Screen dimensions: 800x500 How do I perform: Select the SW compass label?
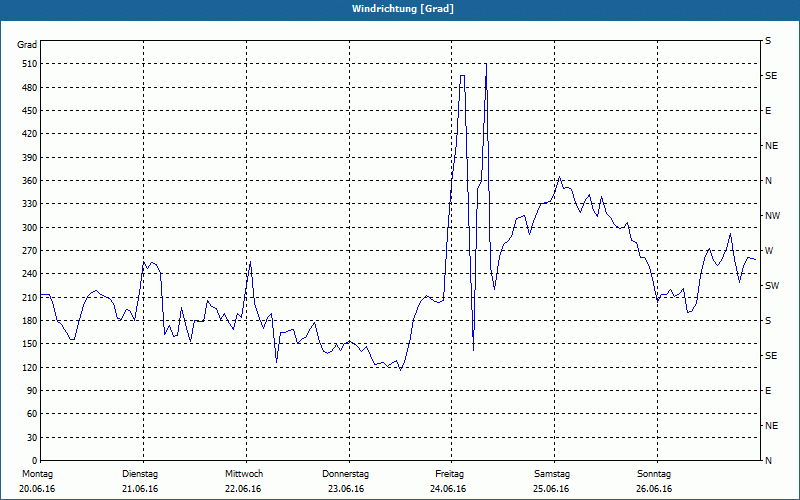tap(772, 286)
